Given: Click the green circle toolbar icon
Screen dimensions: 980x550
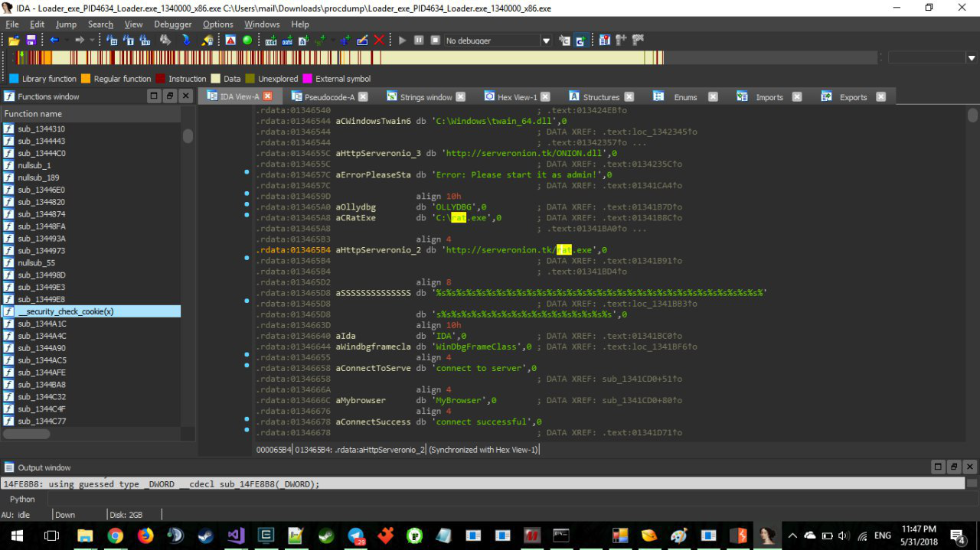Looking at the screenshot, I should click(x=247, y=41).
